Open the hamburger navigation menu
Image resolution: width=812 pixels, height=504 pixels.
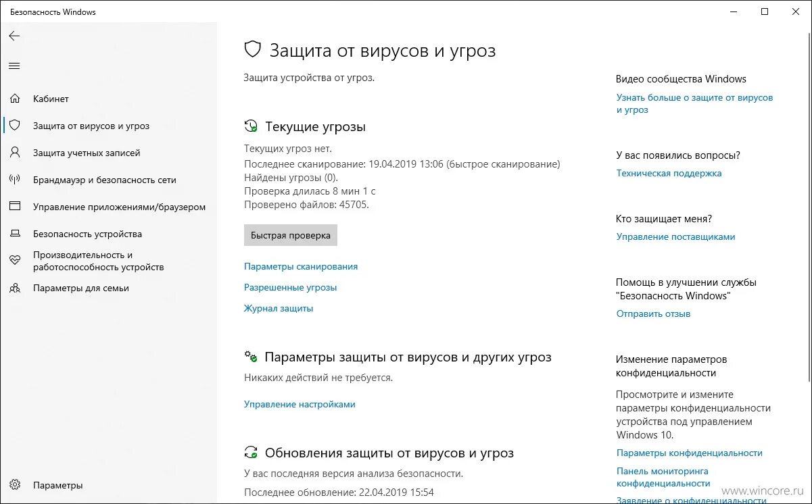(x=14, y=66)
